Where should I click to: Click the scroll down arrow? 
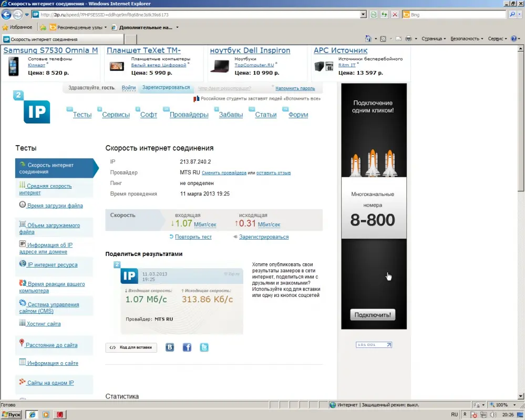click(x=521, y=396)
